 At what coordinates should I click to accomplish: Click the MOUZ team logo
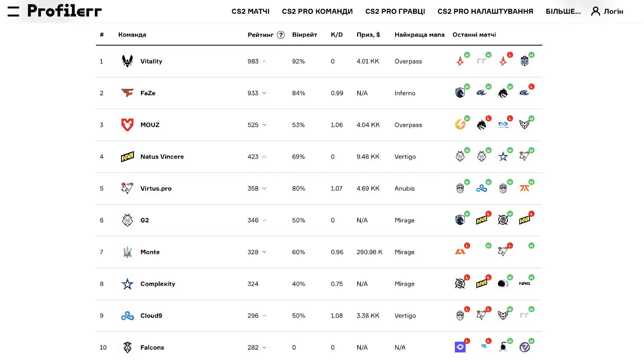tap(127, 125)
